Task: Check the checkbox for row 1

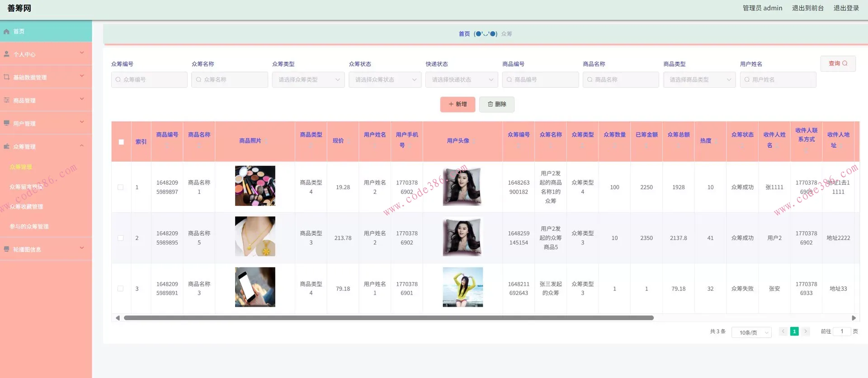Action: (x=120, y=187)
